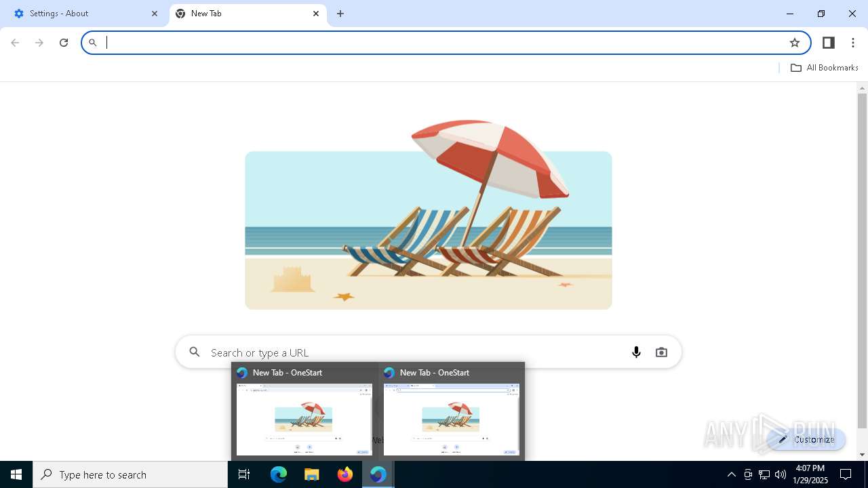Open the Windows notification center
Viewport: 868px width, 488px height.
click(x=846, y=474)
